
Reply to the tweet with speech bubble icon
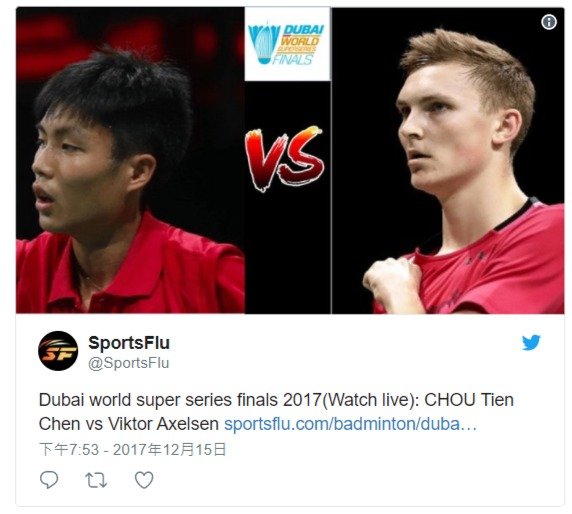[49, 480]
